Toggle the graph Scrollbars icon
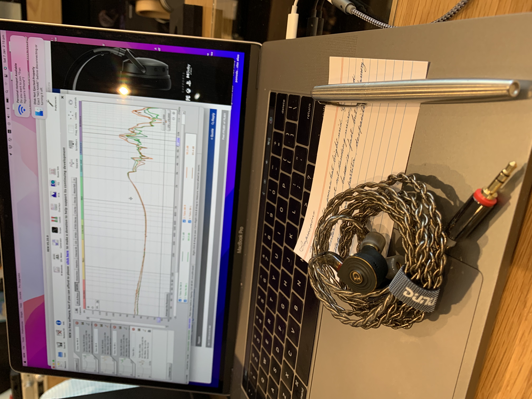The width and height of the screenshot is (532, 399). tap(71, 144)
